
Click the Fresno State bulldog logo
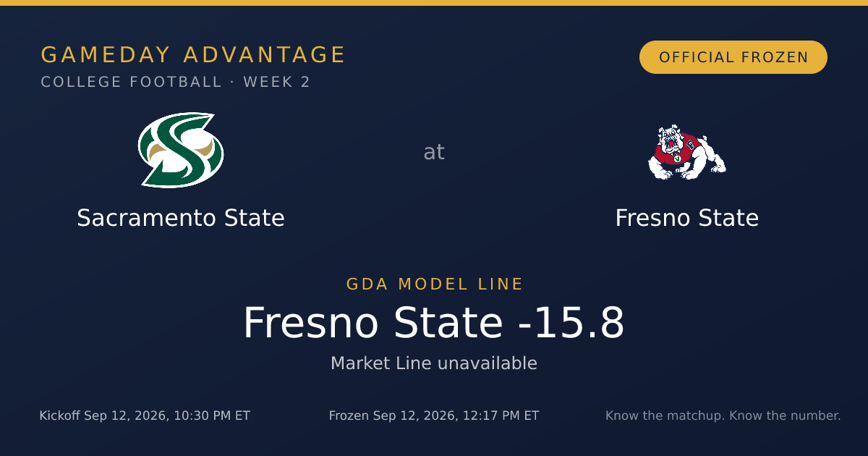click(686, 152)
